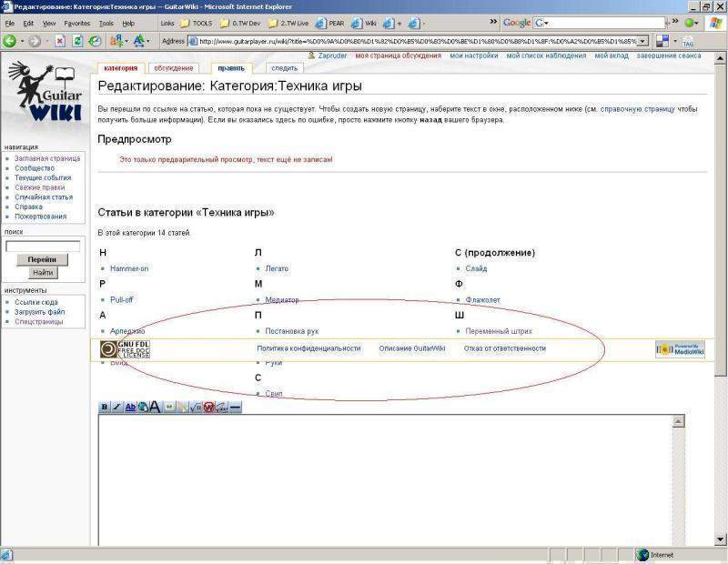Click the browser Stop loading icon
This screenshot has height=564, width=728.
click(60, 41)
